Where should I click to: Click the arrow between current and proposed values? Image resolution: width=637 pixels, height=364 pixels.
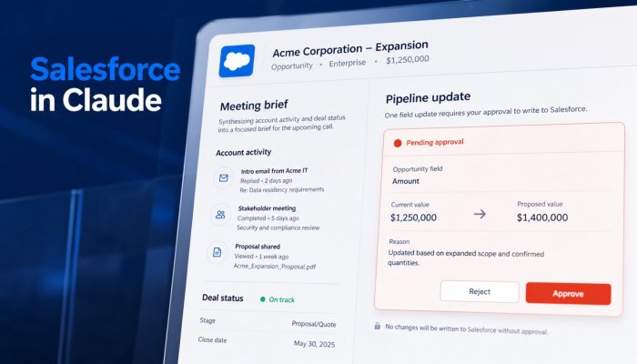pyautogui.click(x=480, y=214)
